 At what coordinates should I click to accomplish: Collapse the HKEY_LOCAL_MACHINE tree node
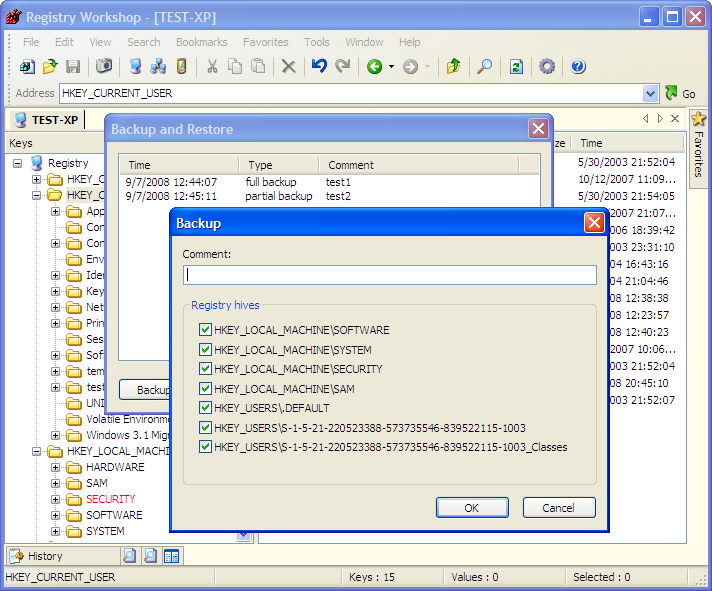click(38, 451)
